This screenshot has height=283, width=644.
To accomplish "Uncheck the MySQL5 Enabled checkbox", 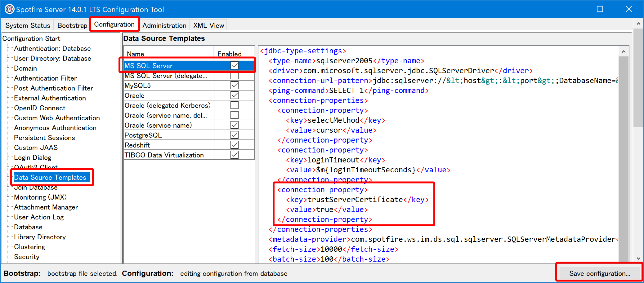I will click(235, 85).
